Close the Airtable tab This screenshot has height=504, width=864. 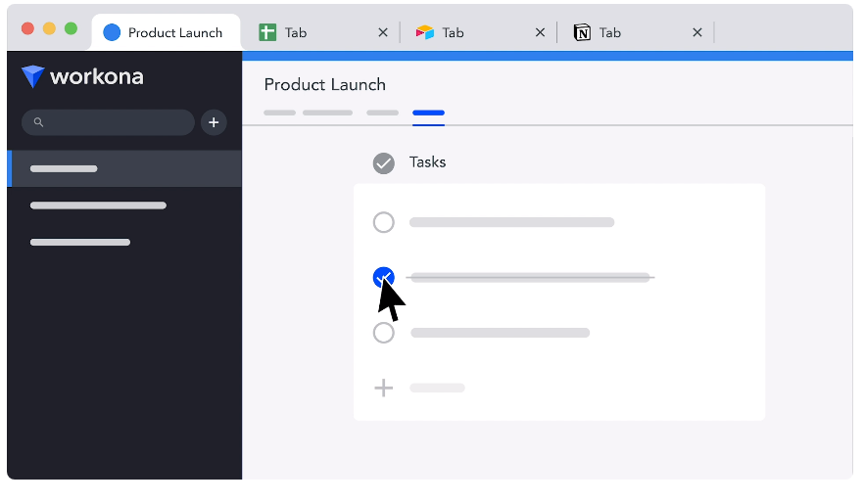click(x=540, y=33)
